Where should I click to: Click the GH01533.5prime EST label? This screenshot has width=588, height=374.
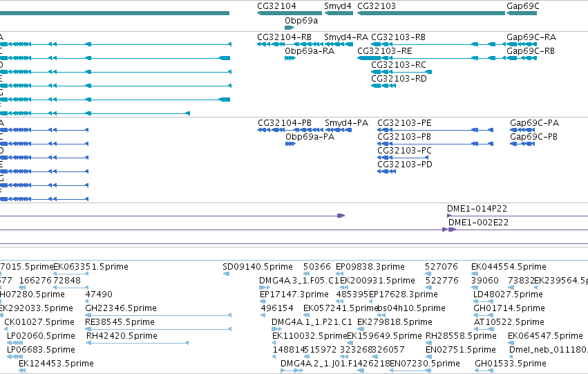click(511, 364)
